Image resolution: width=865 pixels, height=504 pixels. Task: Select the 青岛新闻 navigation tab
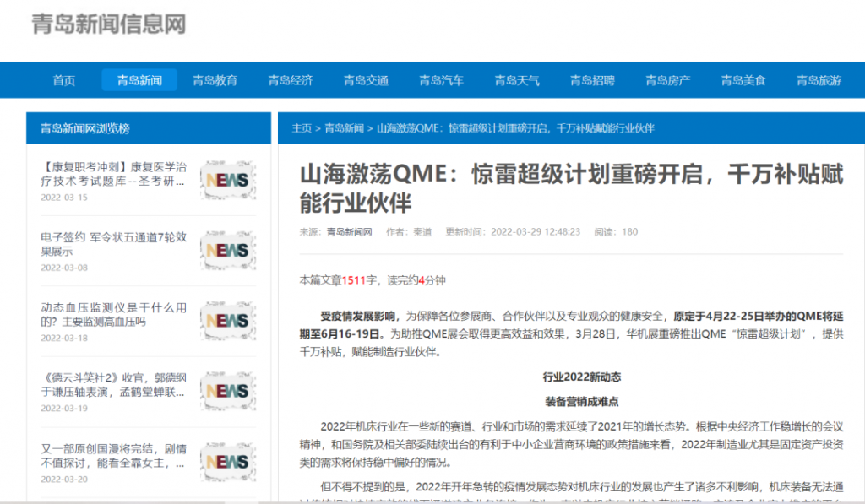pyautogui.click(x=139, y=80)
